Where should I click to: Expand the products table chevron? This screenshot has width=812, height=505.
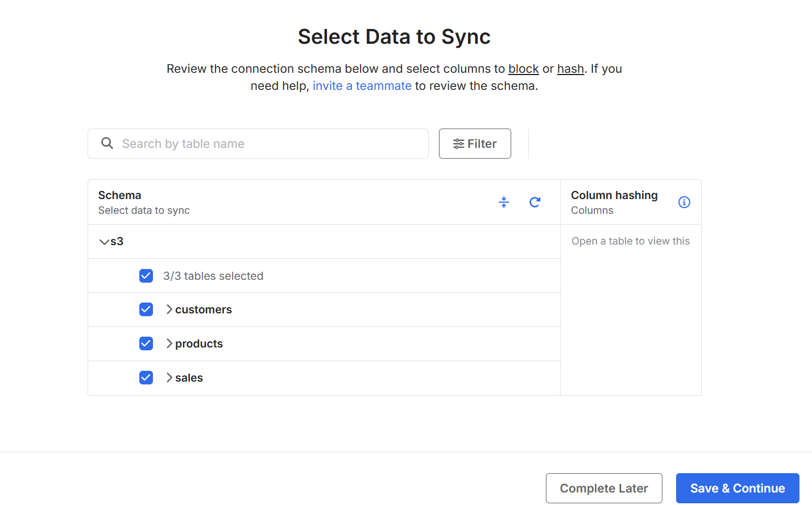click(x=169, y=343)
